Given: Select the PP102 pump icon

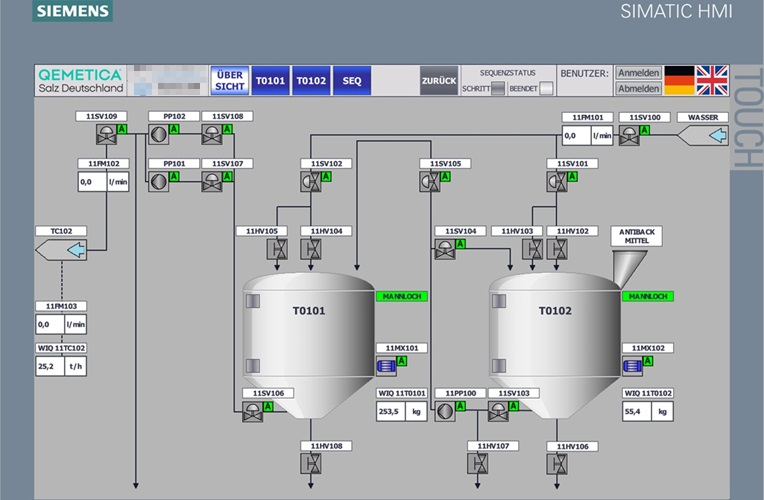Looking at the screenshot, I should (158, 134).
